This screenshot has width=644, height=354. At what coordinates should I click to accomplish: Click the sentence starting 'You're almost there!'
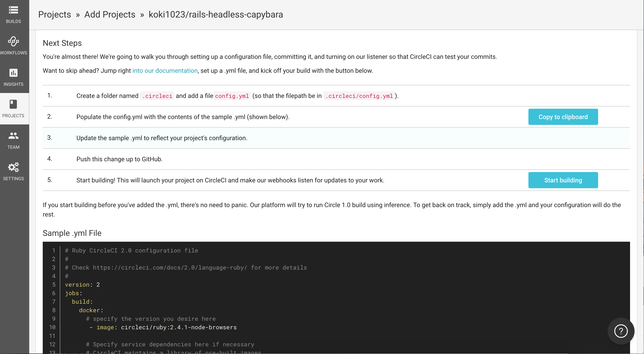270,57
